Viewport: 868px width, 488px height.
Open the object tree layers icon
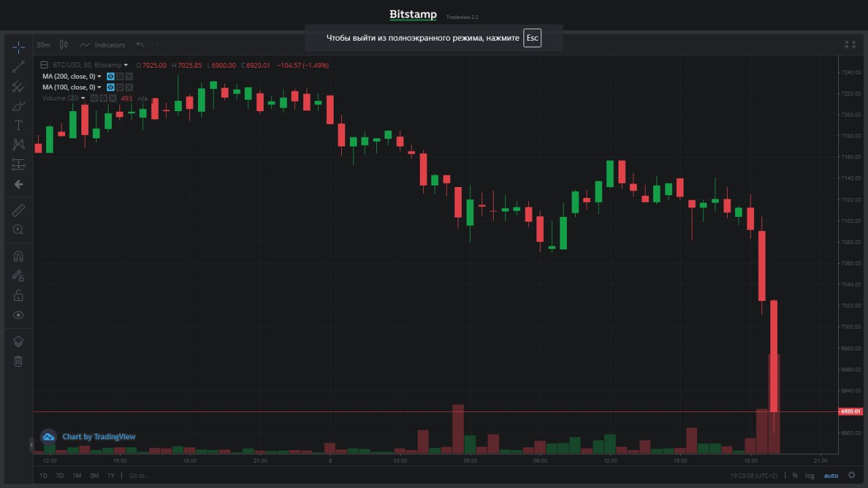[x=18, y=342]
